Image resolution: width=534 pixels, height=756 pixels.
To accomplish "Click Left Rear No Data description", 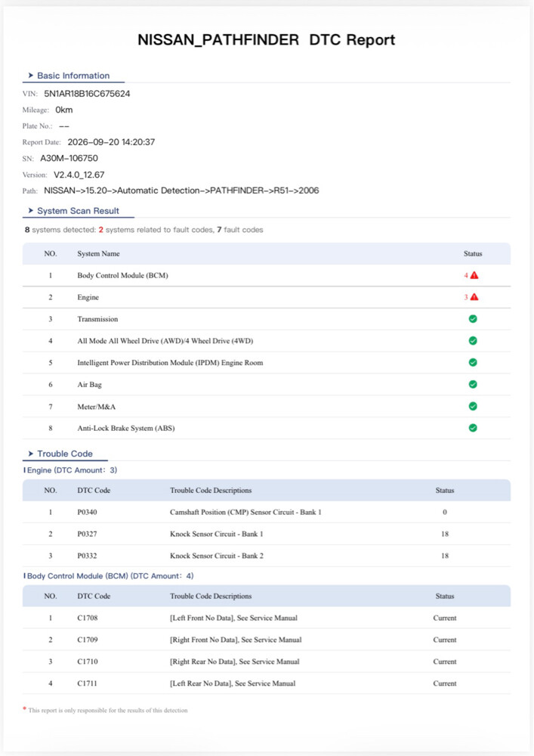I will (x=233, y=683).
